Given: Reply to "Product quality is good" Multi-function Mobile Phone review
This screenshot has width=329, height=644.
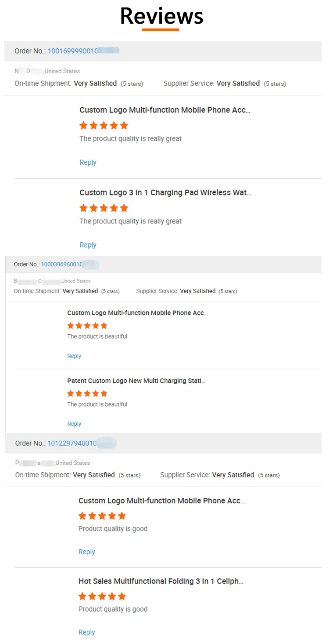Looking at the screenshot, I should coord(86,552).
